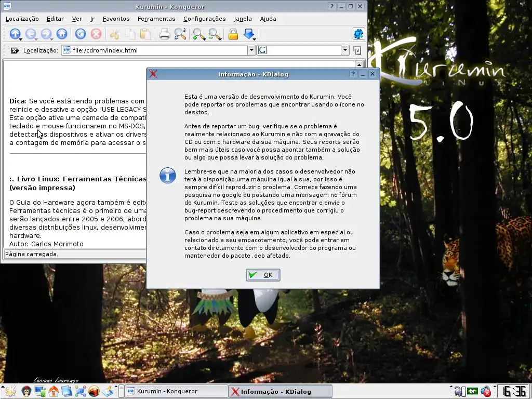Click the computer monitor panel icon
Screen dimensions: 532x399
[x=40, y=392]
